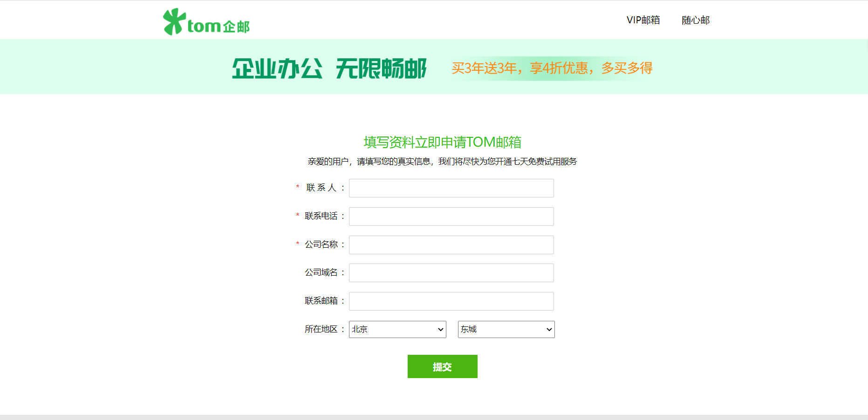The image size is (868, 420).
Task: Click the green TOM flower logo icon
Action: [174, 21]
